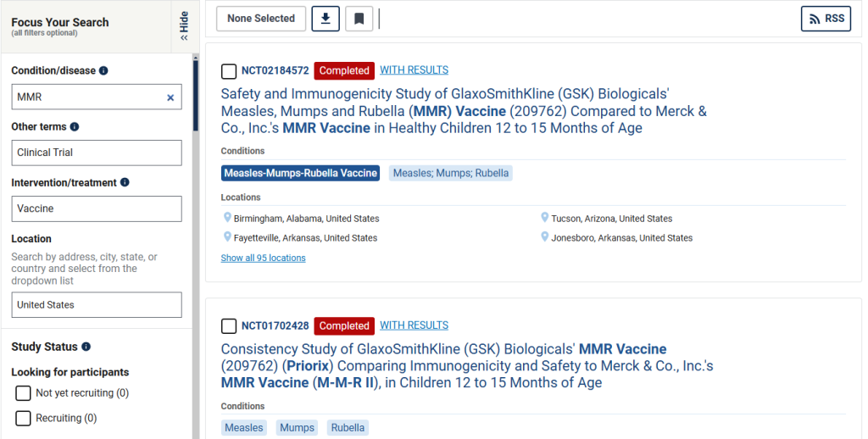The width and height of the screenshot is (868, 439).
Task: Click the download results icon button
Action: (x=325, y=19)
